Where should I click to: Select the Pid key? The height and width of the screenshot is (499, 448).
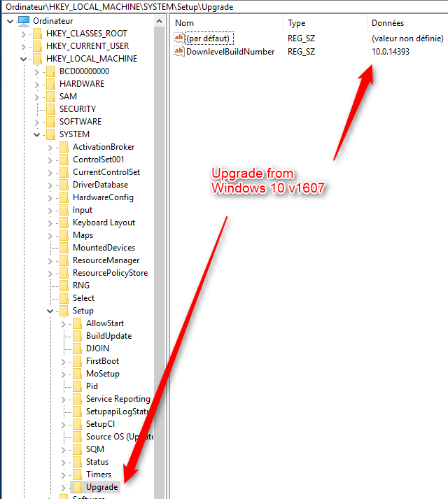tap(92, 386)
